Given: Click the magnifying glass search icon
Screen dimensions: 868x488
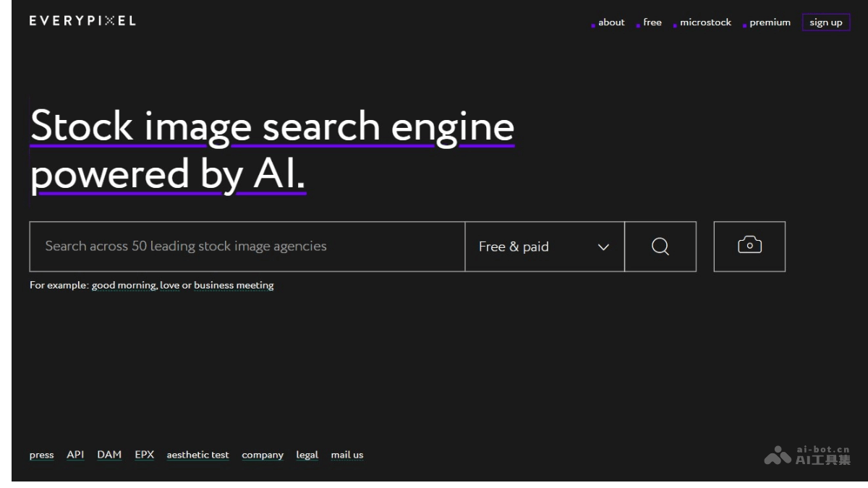Looking at the screenshot, I should (660, 247).
